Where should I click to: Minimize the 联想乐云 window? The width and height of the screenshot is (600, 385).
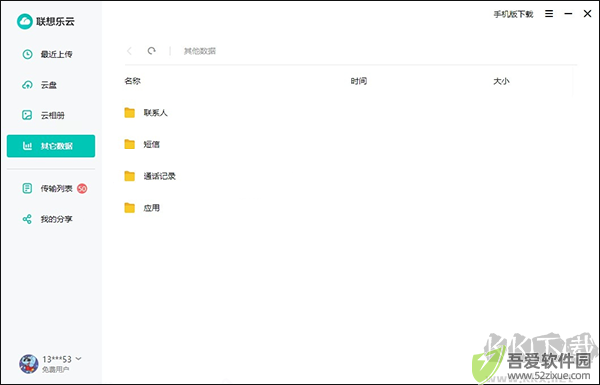click(x=568, y=14)
